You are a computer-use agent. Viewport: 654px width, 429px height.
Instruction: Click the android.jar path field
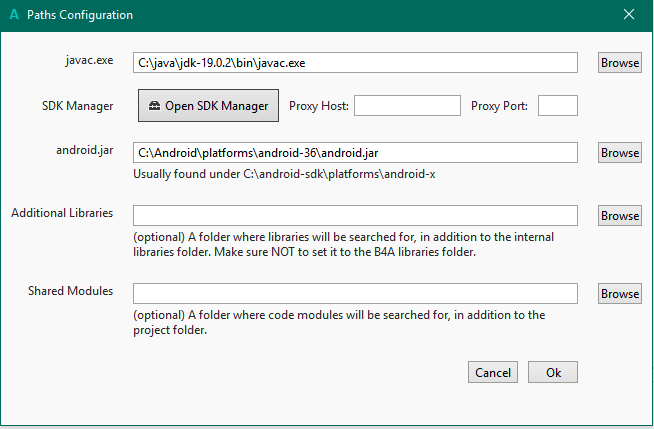[x=355, y=153]
